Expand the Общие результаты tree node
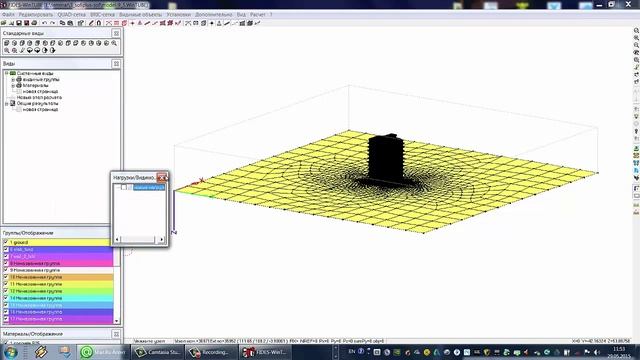The image size is (640, 360). pos(7,104)
